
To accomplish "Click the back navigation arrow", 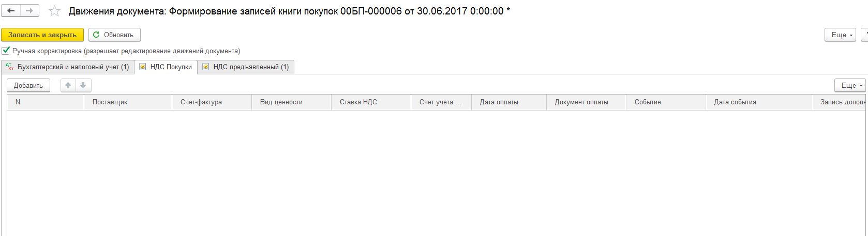I will click(x=11, y=11).
